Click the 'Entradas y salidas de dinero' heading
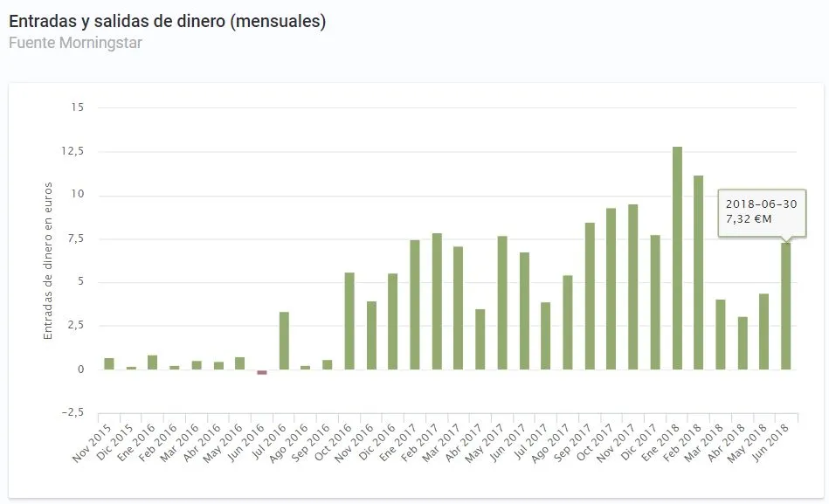This screenshot has height=504, width=829. (x=167, y=22)
